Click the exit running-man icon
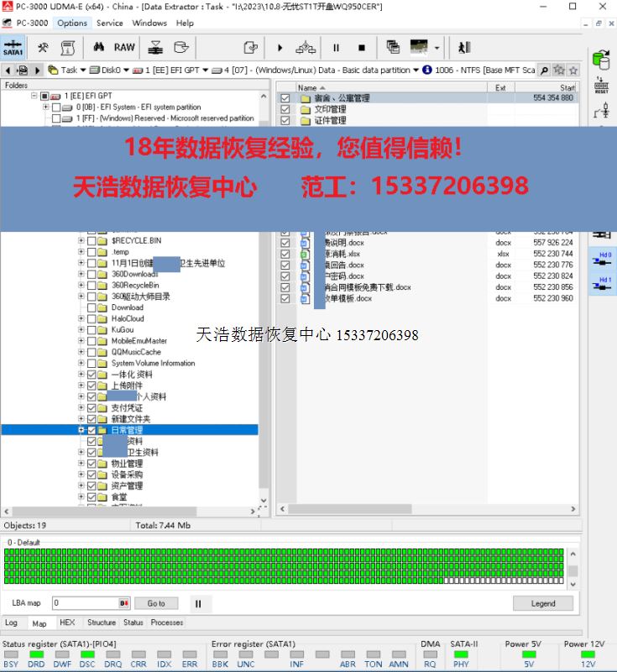Screen dimensions: 617x672 [465, 48]
